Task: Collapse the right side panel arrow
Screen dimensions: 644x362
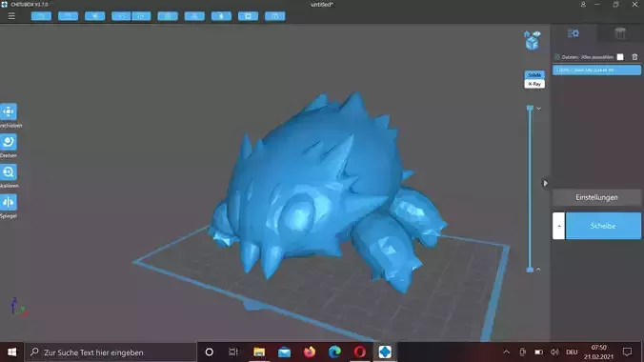Action: click(546, 183)
